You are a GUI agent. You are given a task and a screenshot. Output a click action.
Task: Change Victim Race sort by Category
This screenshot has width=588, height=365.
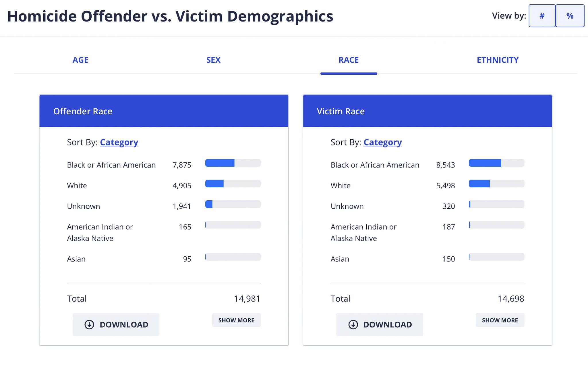pyautogui.click(x=382, y=142)
